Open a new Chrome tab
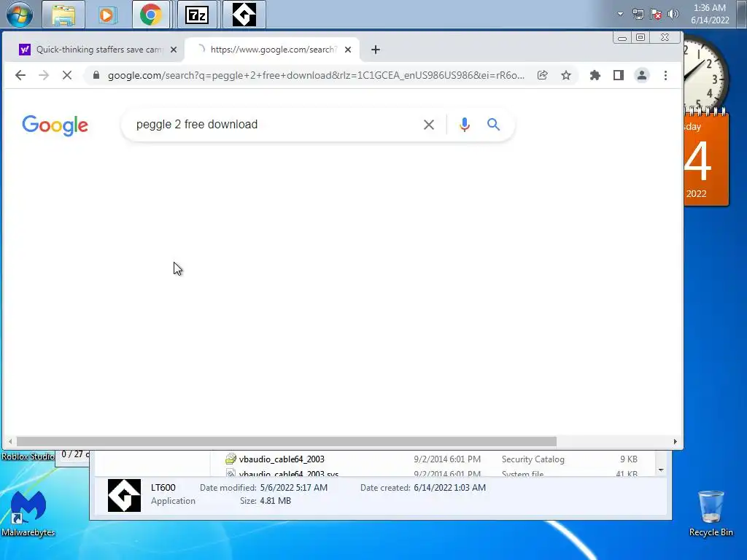The width and height of the screenshot is (747, 560). (x=376, y=50)
